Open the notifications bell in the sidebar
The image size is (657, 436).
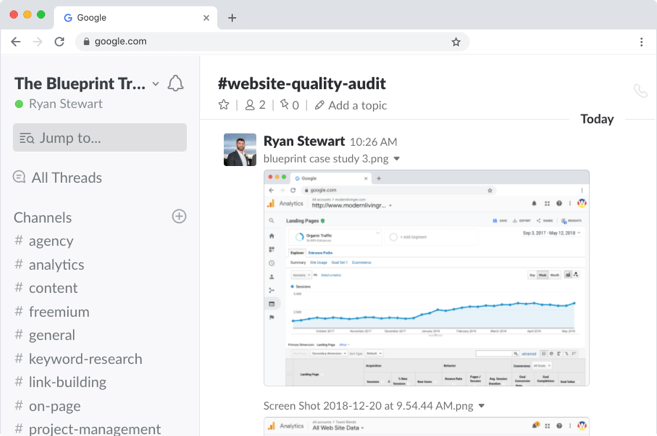pyautogui.click(x=176, y=83)
